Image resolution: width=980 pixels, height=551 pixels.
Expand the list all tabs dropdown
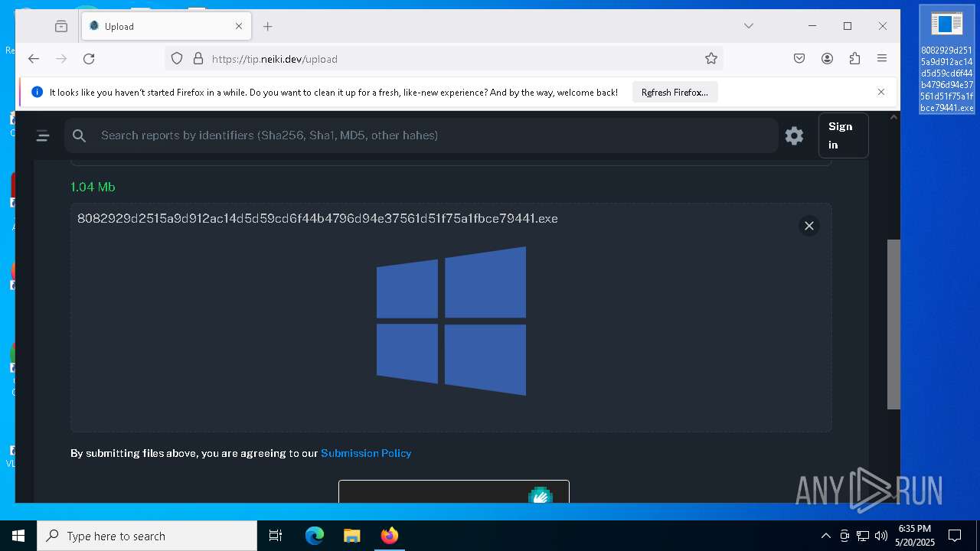point(748,26)
